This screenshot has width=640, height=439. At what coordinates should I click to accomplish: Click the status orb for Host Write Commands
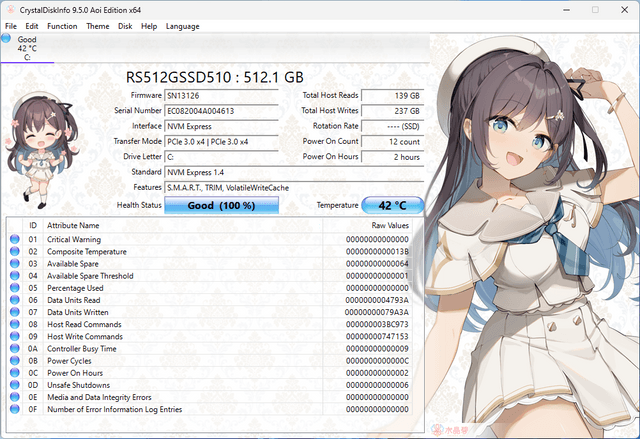[15, 336]
